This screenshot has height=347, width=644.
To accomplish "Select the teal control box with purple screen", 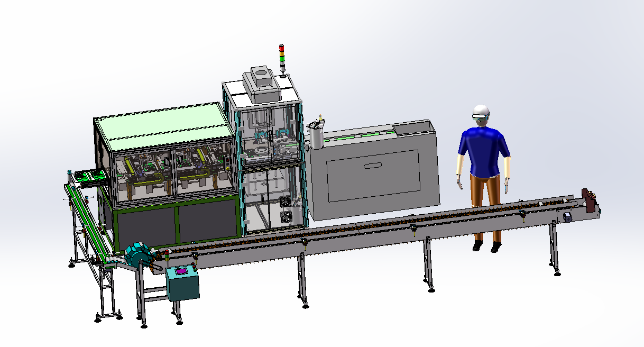I will click(x=183, y=284).
